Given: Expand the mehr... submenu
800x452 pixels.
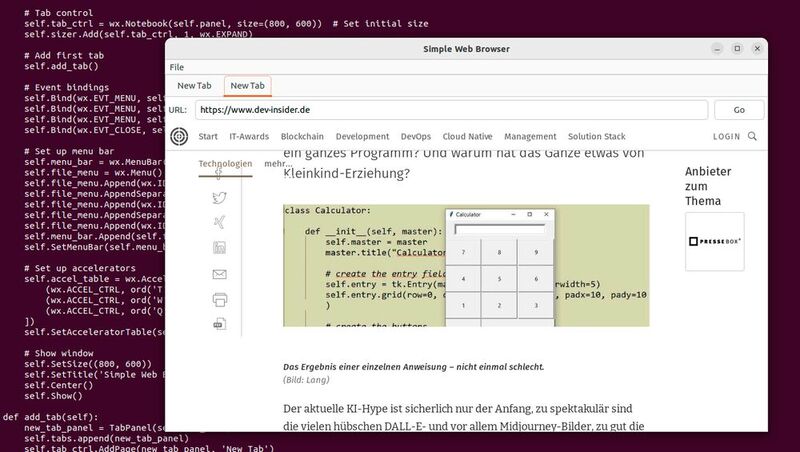Looking at the screenshot, I should pos(278,163).
